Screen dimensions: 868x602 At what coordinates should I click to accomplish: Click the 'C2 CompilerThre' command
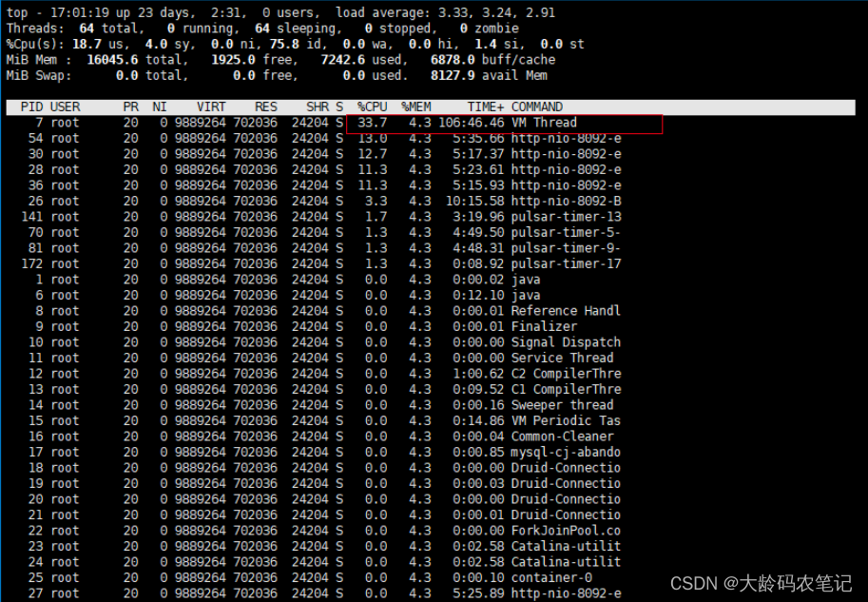[x=567, y=374]
